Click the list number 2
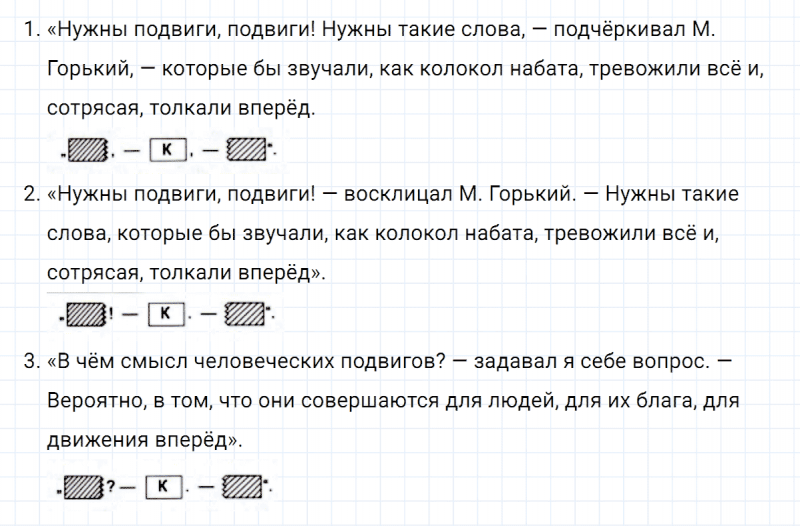The image size is (800, 526). click(28, 196)
